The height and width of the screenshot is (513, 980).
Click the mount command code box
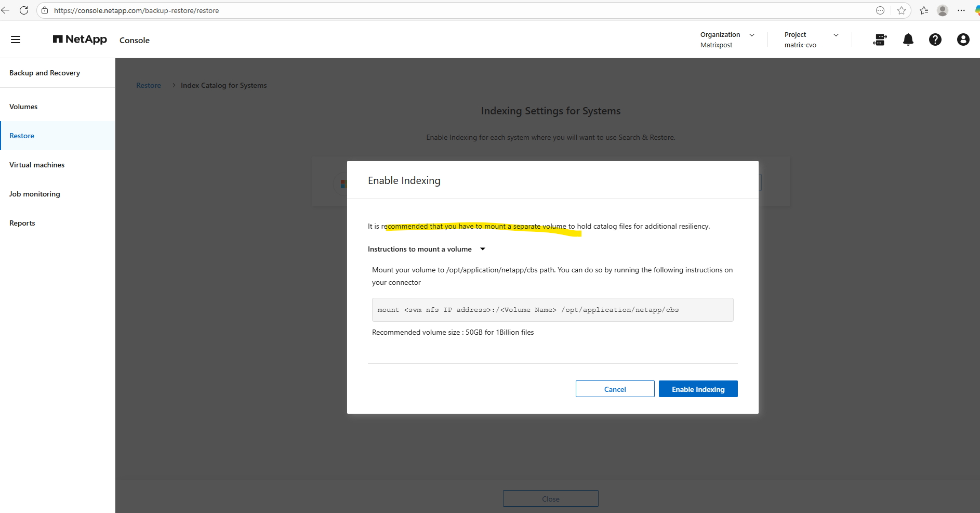coord(553,310)
